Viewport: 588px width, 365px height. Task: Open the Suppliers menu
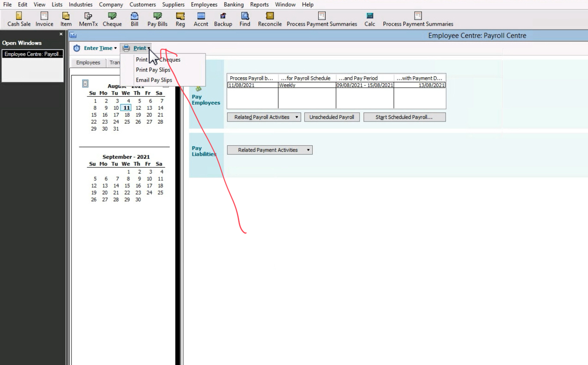(x=173, y=4)
